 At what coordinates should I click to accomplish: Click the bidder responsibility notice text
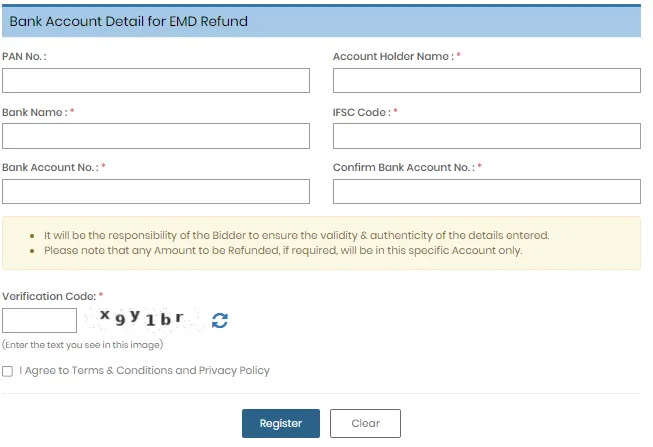click(x=296, y=235)
